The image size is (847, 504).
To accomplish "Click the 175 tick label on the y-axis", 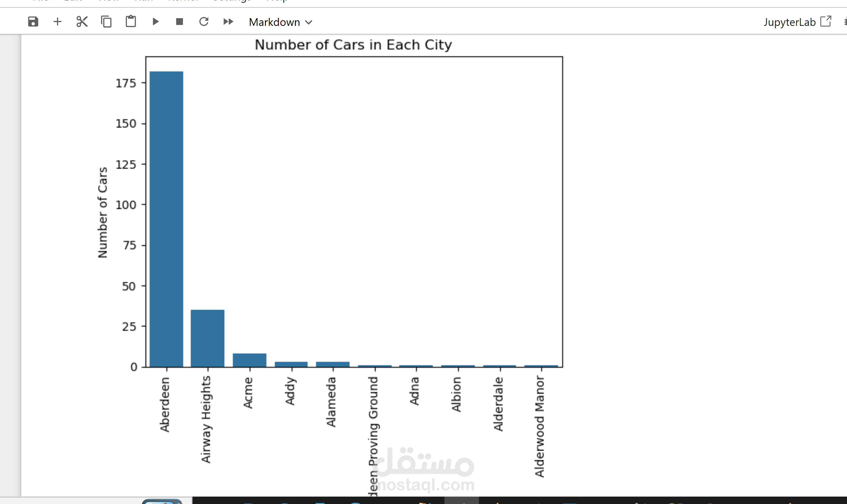I will tap(126, 83).
